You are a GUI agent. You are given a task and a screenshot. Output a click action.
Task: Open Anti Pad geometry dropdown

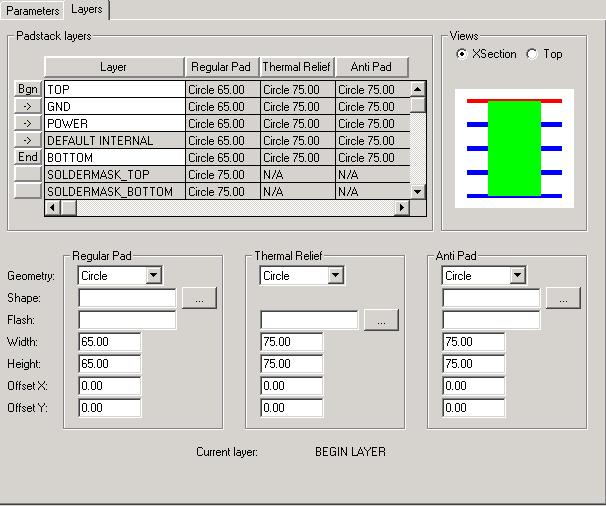517,275
